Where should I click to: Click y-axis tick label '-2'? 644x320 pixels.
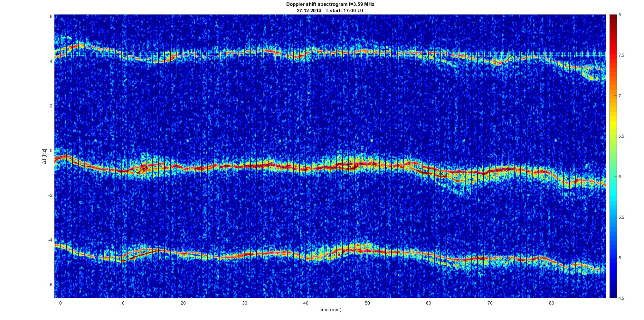click(50, 195)
